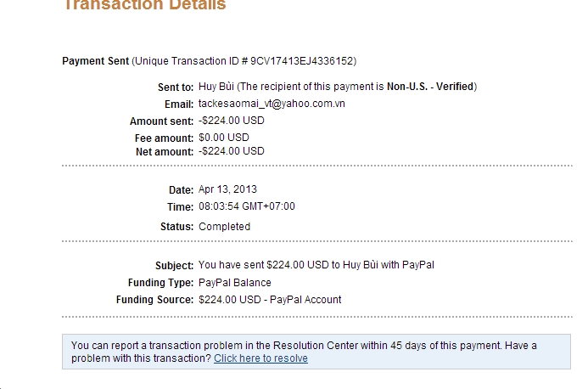This screenshot has width=588, height=389.
Task: Click the recipient email tackesaomai_vt@yahoo.com.vn
Action: click(272, 104)
